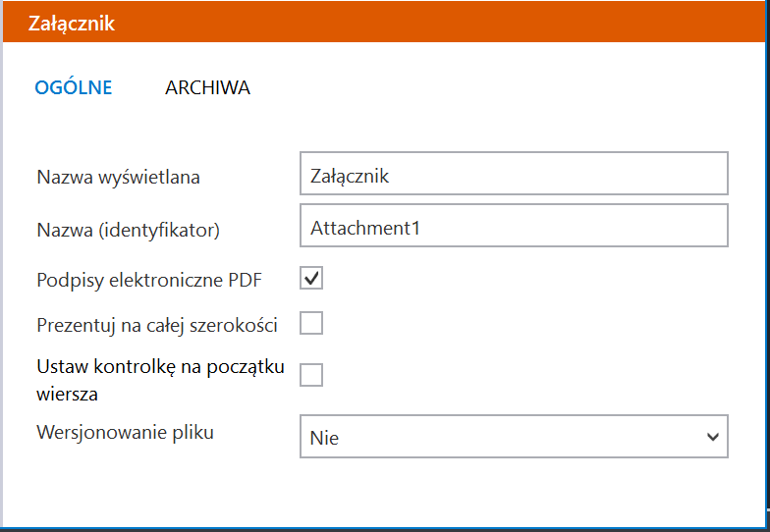Click the checkmark icon next to Podpisy elektroniczne

pos(311,279)
